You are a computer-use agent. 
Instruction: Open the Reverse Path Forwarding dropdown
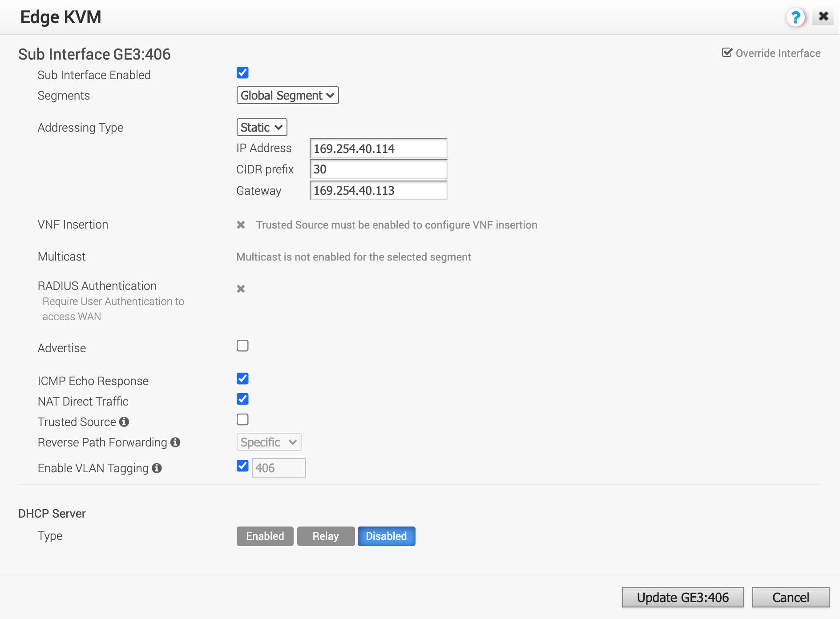[268, 442]
